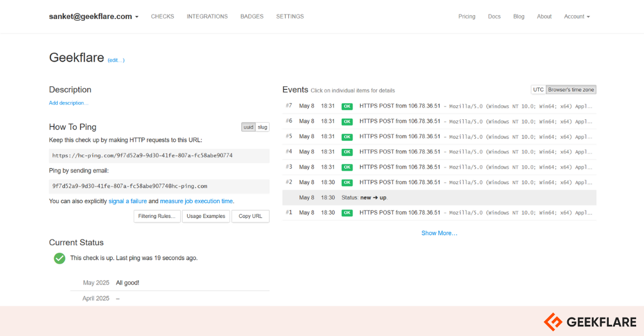Click Show More events link
Screen dimensions: 644x336
(x=439, y=233)
